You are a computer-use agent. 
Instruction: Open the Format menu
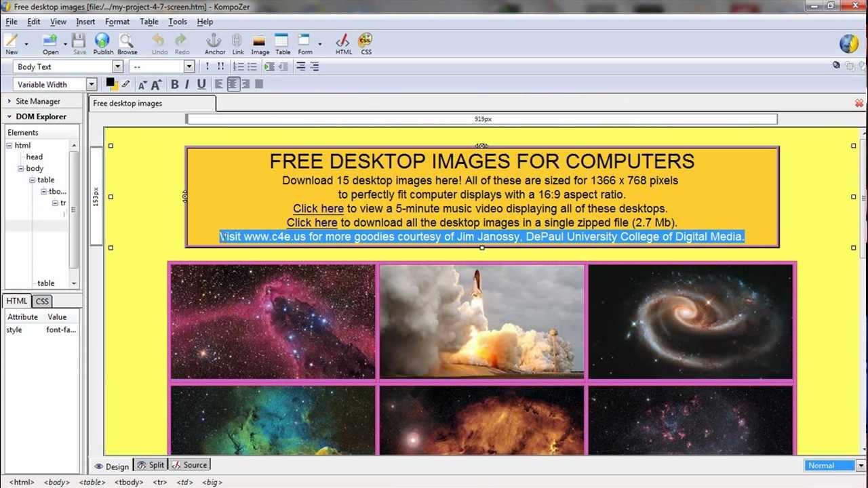[117, 22]
